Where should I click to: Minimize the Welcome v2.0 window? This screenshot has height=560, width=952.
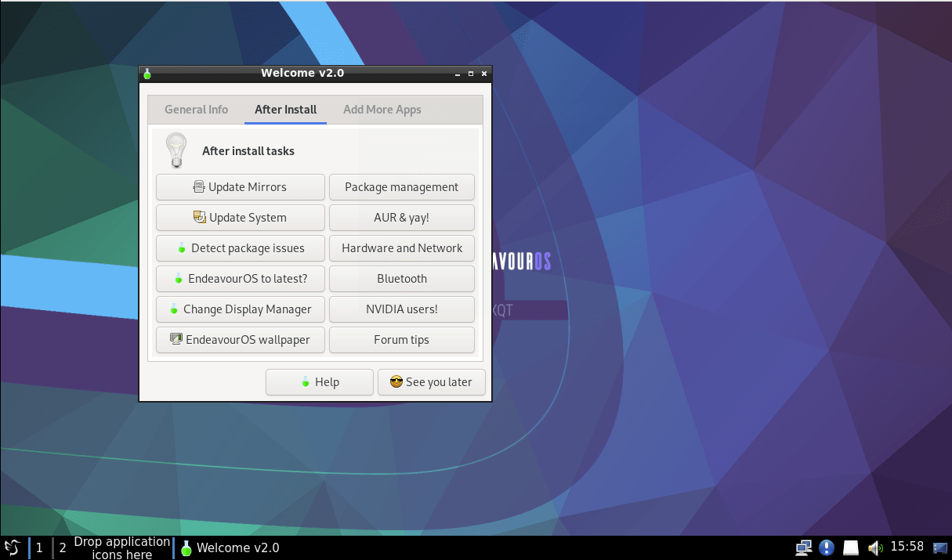point(456,74)
